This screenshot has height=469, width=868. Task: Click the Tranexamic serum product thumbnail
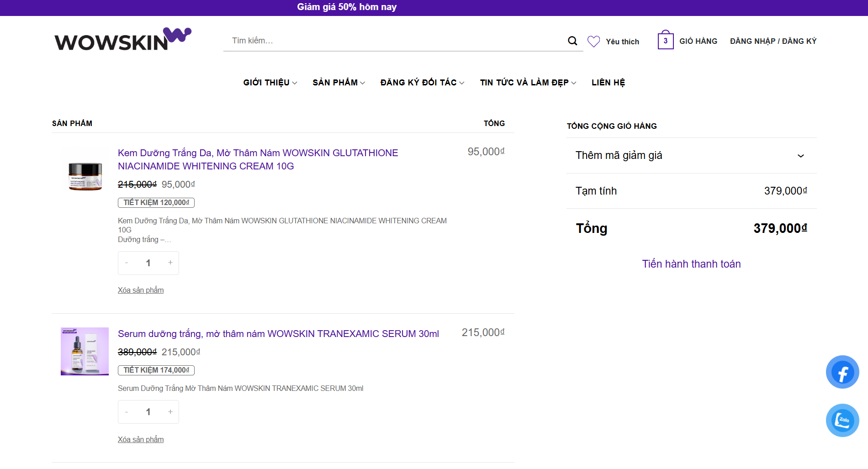pos(85,351)
